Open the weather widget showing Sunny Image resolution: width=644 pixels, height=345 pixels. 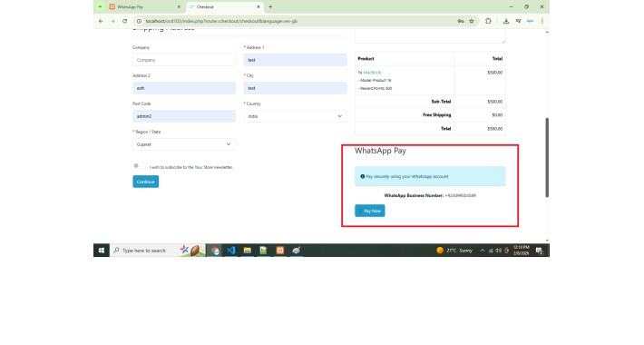454,251
